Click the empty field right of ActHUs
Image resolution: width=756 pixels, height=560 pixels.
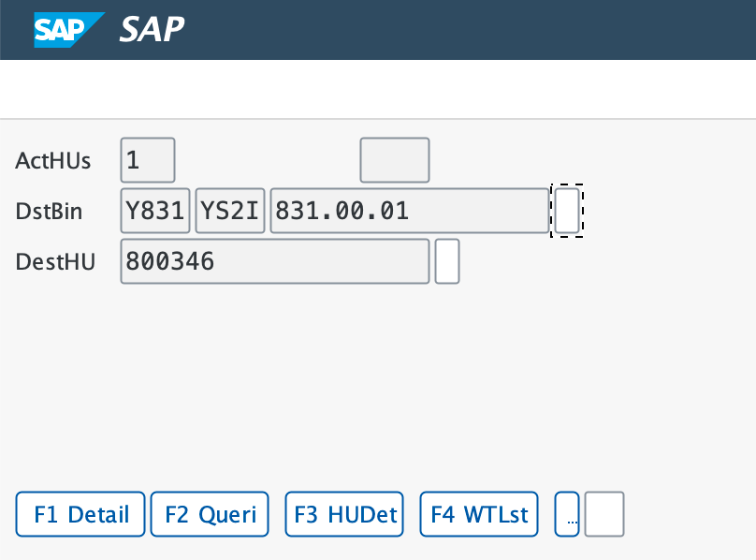(395, 160)
